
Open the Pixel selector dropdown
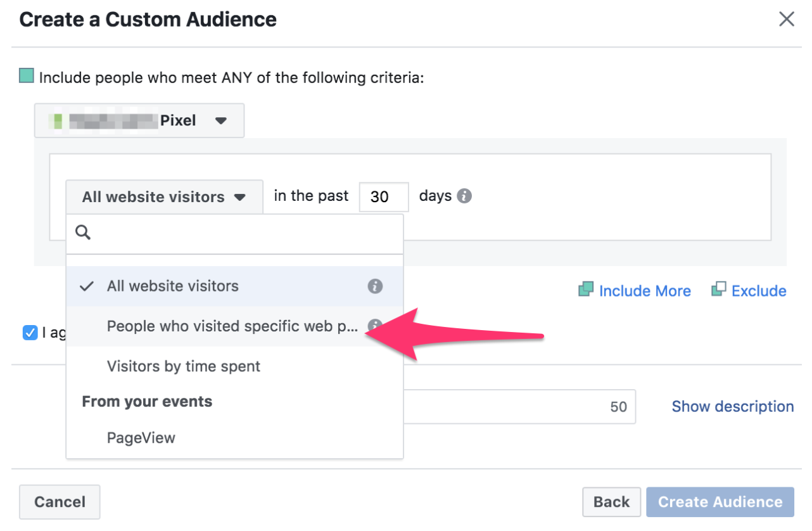click(139, 120)
